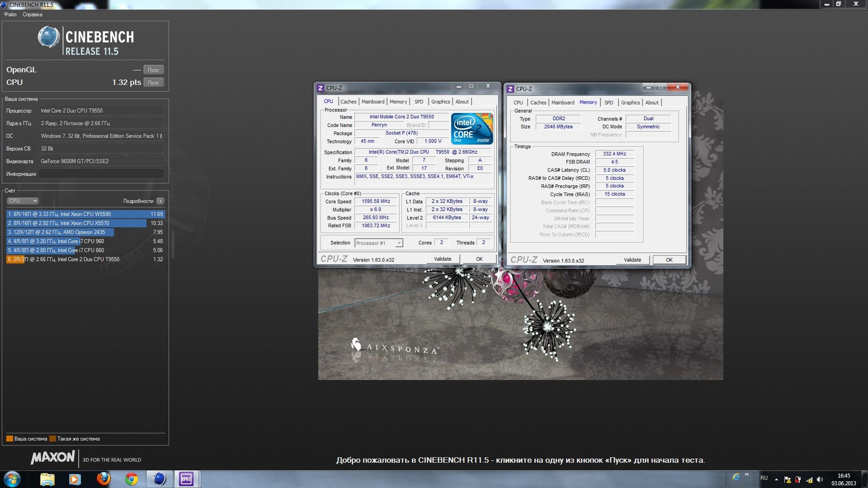
Task: Click the left CPU-Z window title icon
Action: pyautogui.click(x=321, y=88)
